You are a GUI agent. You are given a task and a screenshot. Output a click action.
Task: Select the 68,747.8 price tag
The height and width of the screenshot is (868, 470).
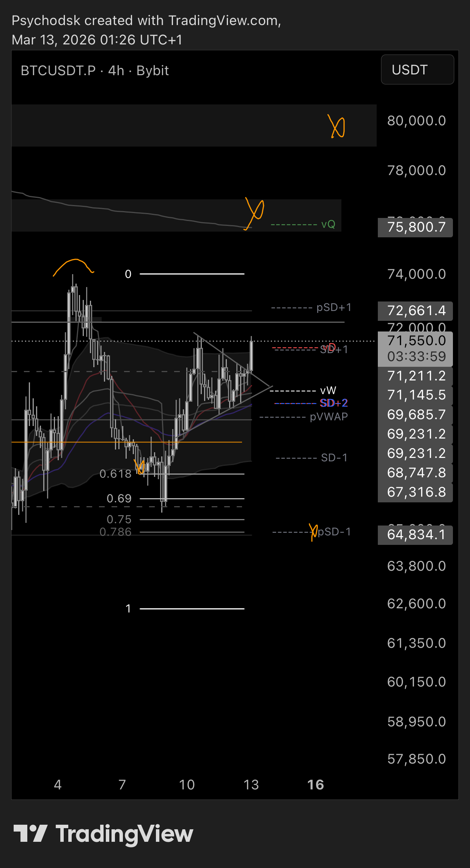415,473
